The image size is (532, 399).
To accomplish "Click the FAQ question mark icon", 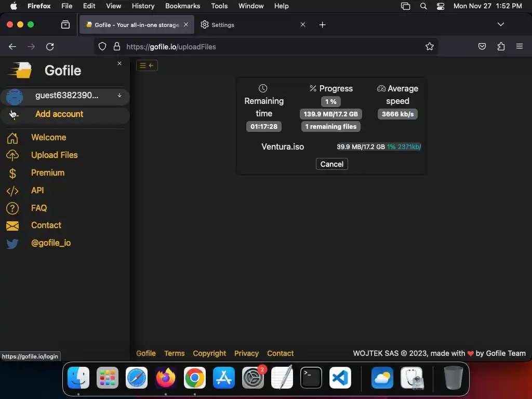I will (12, 208).
